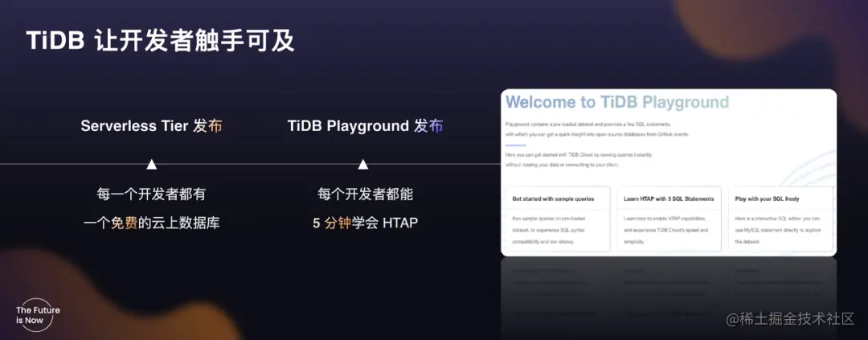Click the line "without loading your data or connecting..."
Image resolution: width=868 pixels, height=340 pixels.
pos(562,165)
